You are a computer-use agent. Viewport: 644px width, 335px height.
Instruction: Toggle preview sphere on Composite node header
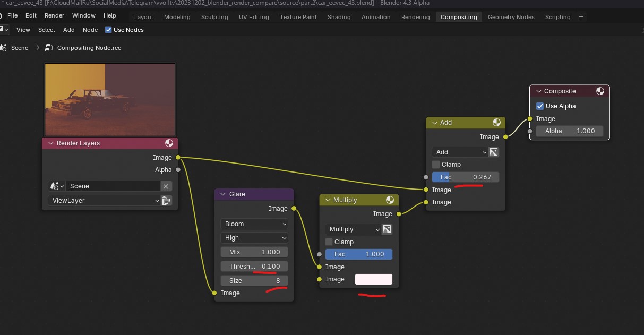tap(600, 91)
